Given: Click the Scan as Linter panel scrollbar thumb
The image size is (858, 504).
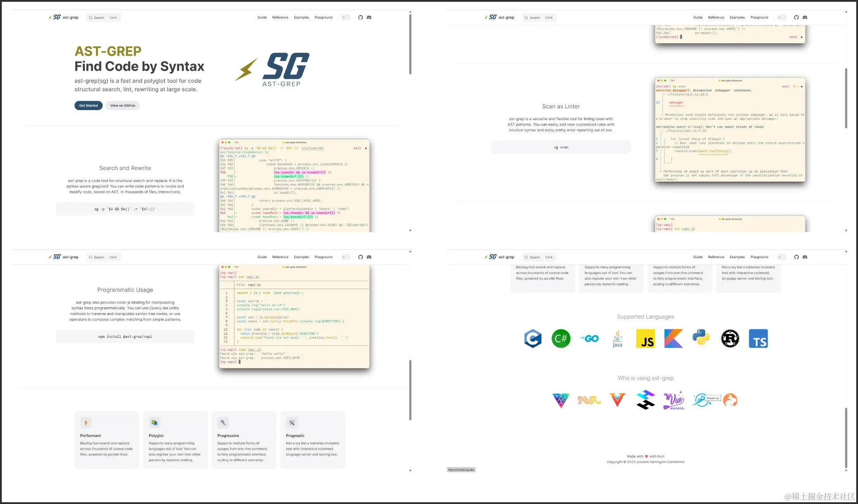Looking at the screenshot, I should point(846,98).
